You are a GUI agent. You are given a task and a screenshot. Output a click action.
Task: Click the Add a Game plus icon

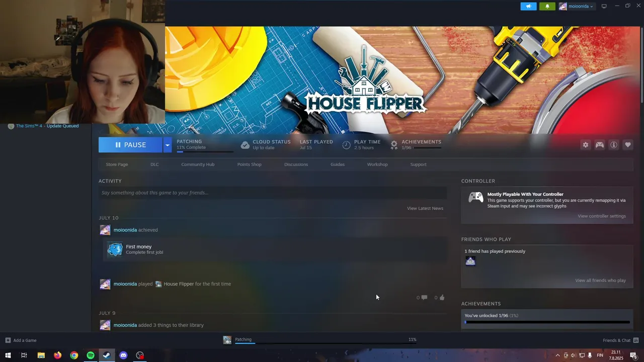[8, 340]
